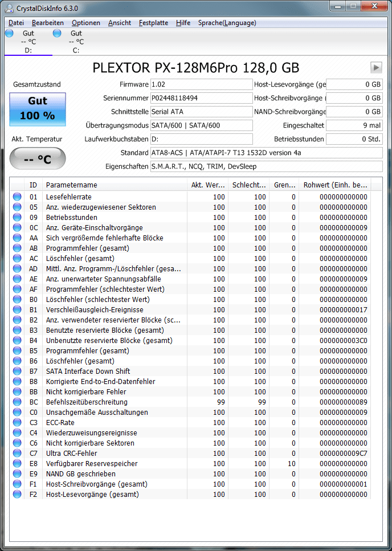The height and width of the screenshot is (551, 392).
Task: Click the status icon for attribute 05
Action: click(17, 207)
